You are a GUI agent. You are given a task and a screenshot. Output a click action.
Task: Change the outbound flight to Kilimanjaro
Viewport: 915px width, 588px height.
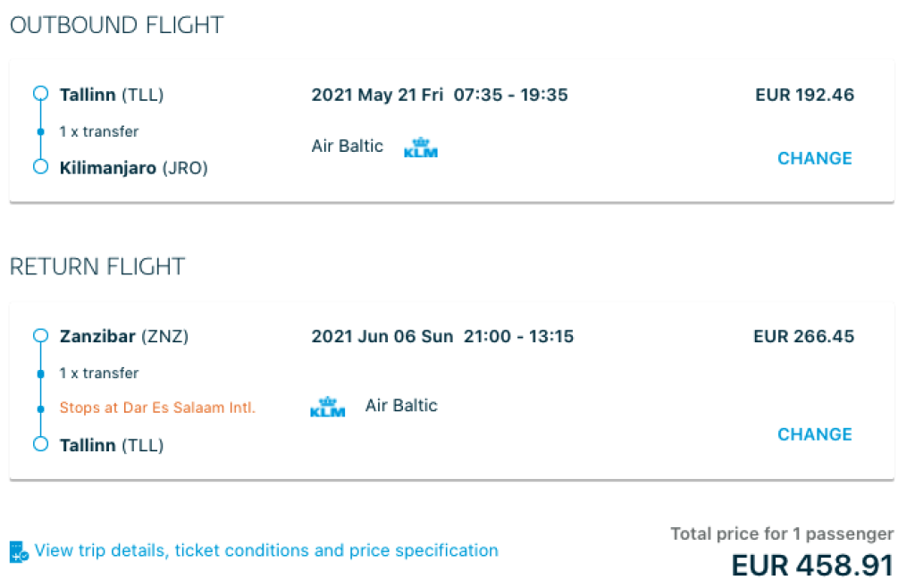(814, 158)
